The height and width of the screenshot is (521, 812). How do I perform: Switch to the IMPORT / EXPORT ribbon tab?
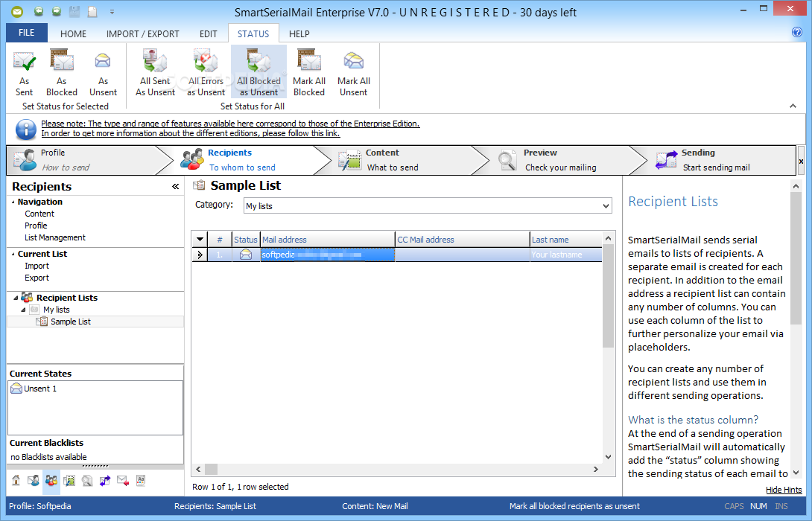point(142,34)
